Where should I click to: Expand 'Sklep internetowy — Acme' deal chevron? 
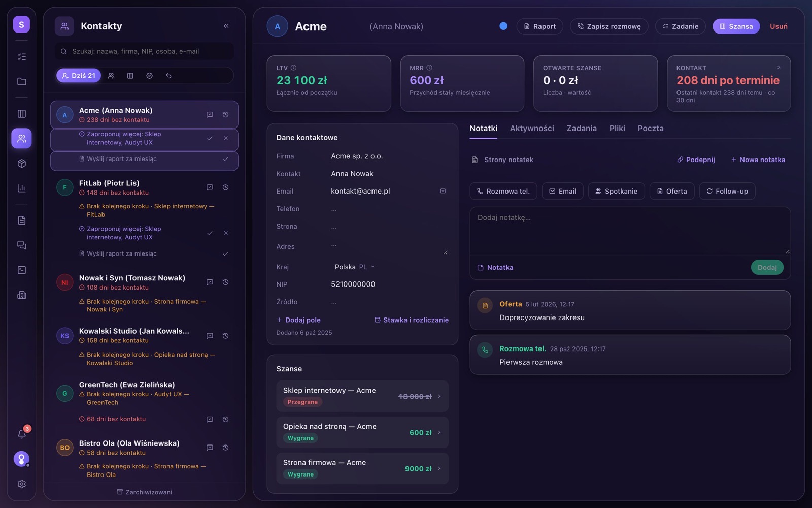click(x=439, y=396)
